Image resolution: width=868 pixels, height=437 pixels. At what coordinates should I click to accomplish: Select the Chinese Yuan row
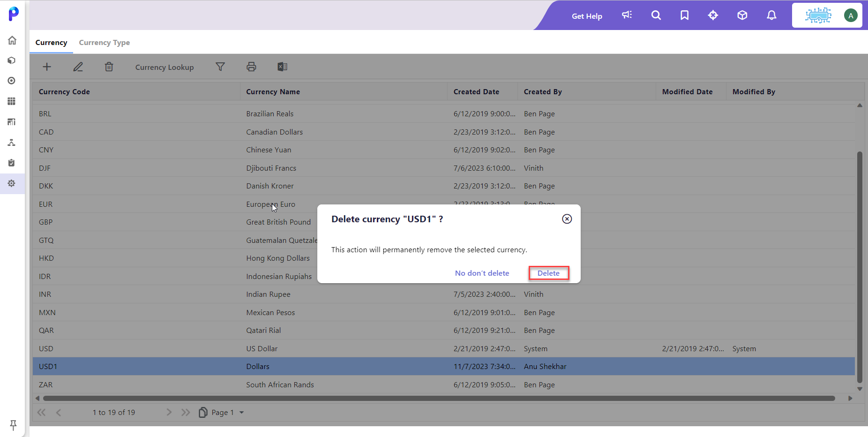point(444,150)
